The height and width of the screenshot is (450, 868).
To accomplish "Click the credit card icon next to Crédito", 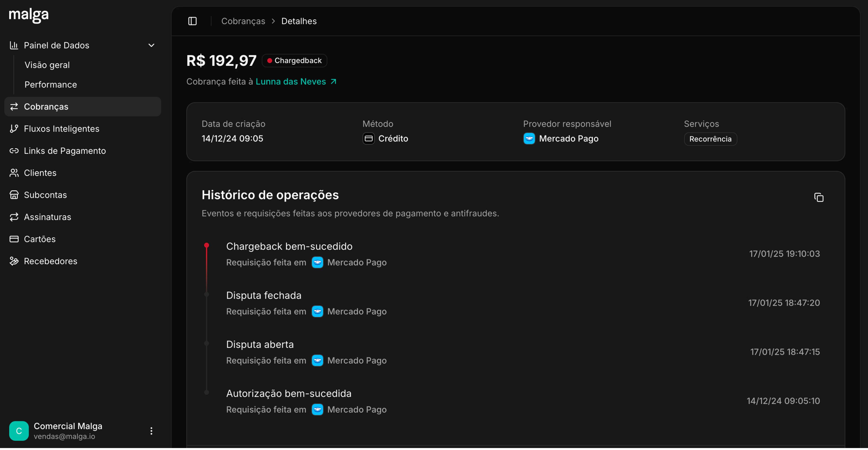I will 368,139.
